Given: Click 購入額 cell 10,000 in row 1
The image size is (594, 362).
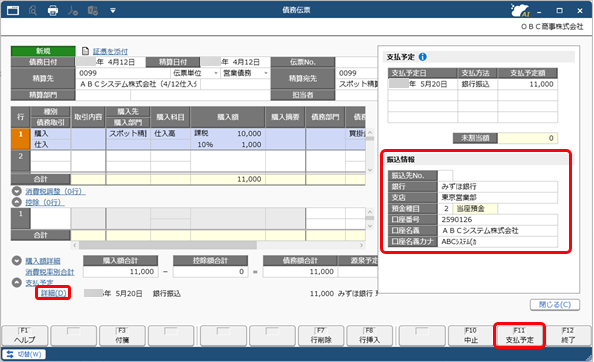Looking at the screenshot, I should pos(228,134).
